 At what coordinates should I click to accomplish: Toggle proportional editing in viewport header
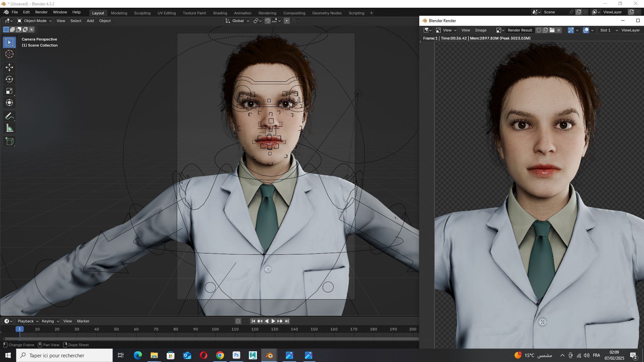click(x=287, y=21)
